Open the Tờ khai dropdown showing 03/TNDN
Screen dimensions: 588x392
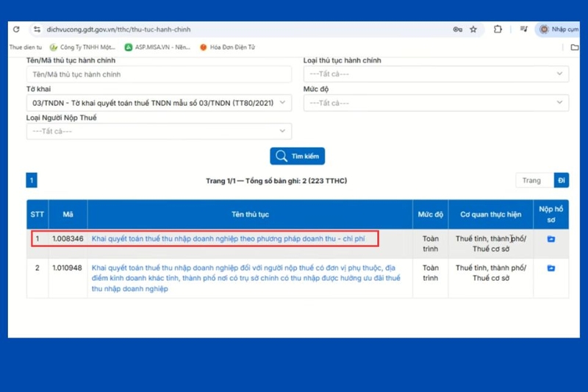(159, 103)
